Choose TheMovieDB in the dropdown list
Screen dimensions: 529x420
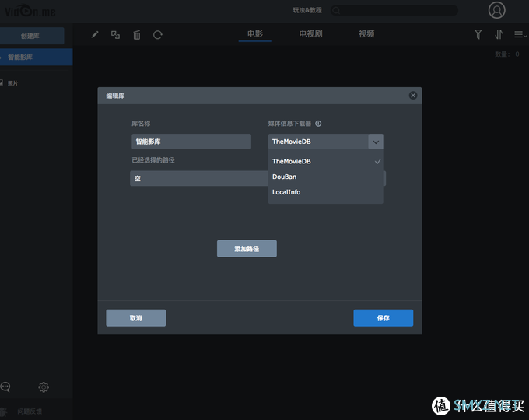coord(325,161)
